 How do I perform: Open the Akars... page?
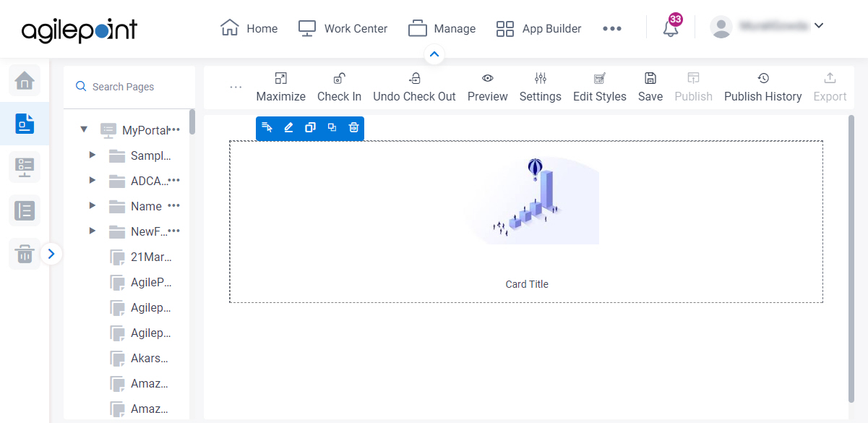click(x=151, y=358)
